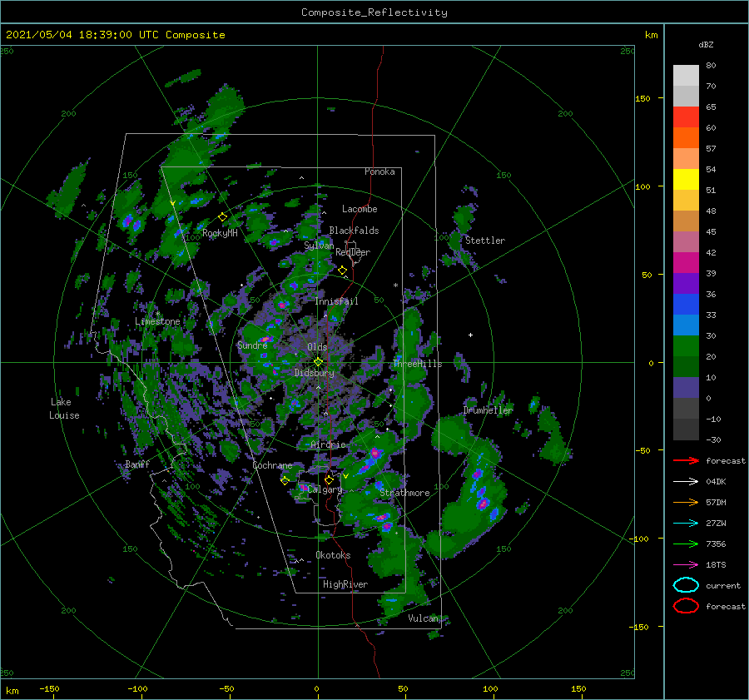This screenshot has width=749, height=700.
Task: Click the Sundre city label
Action: click(252, 345)
